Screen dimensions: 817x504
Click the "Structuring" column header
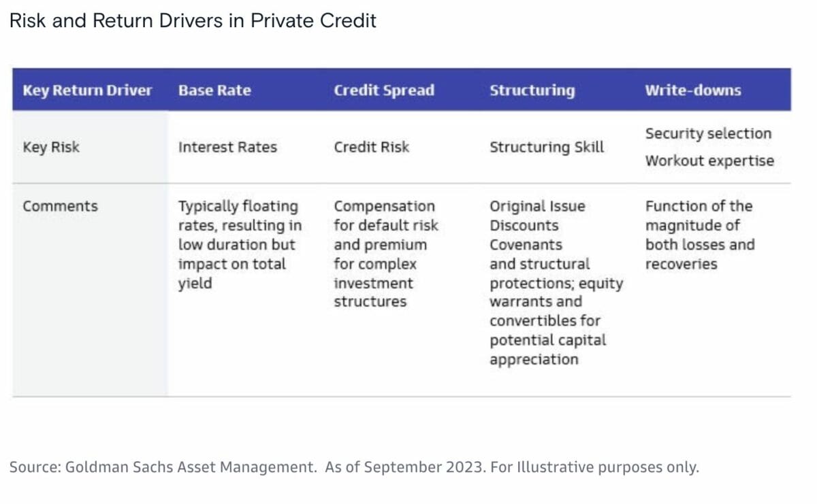pyautogui.click(x=532, y=90)
